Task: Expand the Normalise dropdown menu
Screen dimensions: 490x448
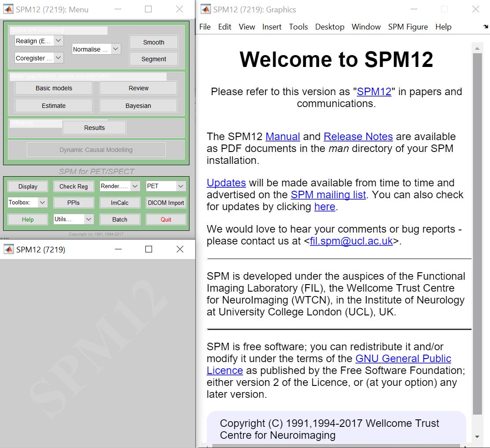Action: click(115, 49)
